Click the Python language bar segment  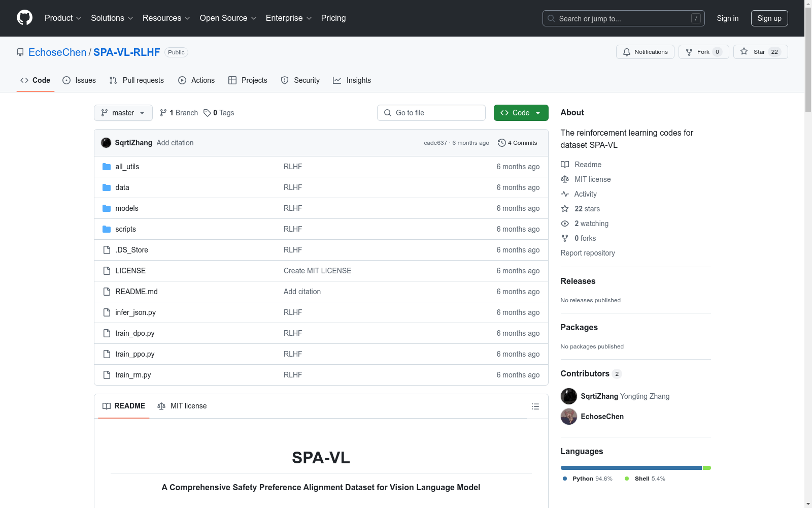pos(631,468)
